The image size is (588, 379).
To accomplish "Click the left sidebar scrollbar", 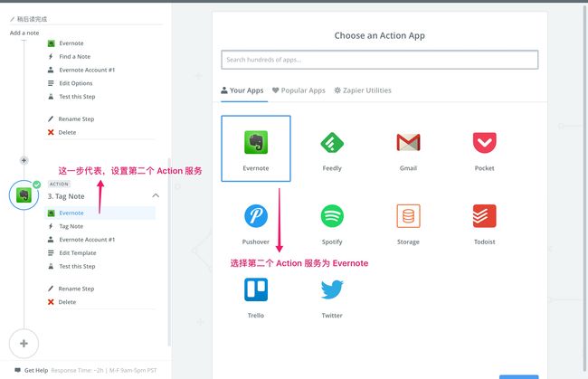I will [169, 251].
